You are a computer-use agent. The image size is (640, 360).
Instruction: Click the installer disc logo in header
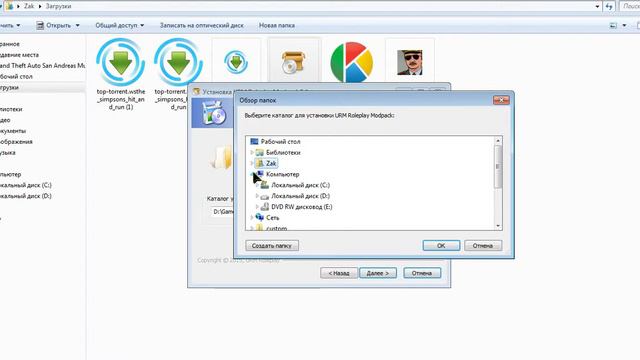(214, 113)
